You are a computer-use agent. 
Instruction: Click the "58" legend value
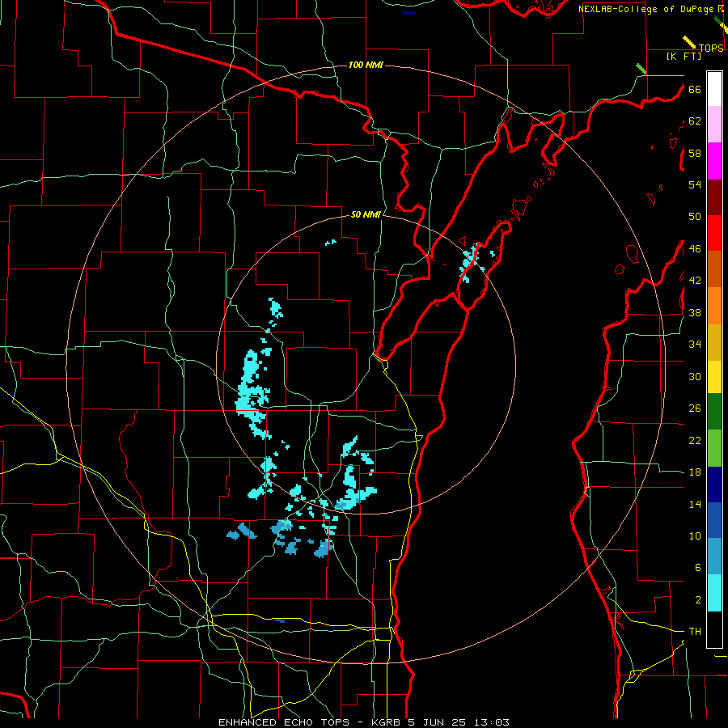695,153
